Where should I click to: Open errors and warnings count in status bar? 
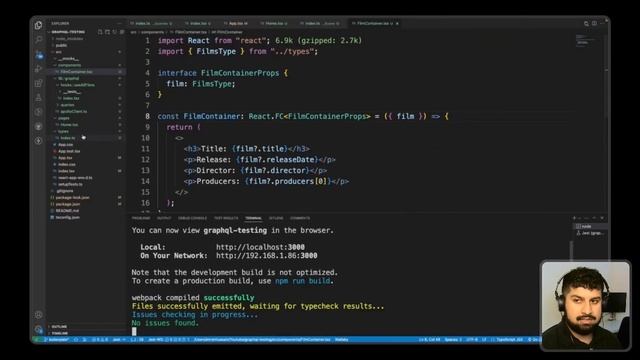click(100, 340)
